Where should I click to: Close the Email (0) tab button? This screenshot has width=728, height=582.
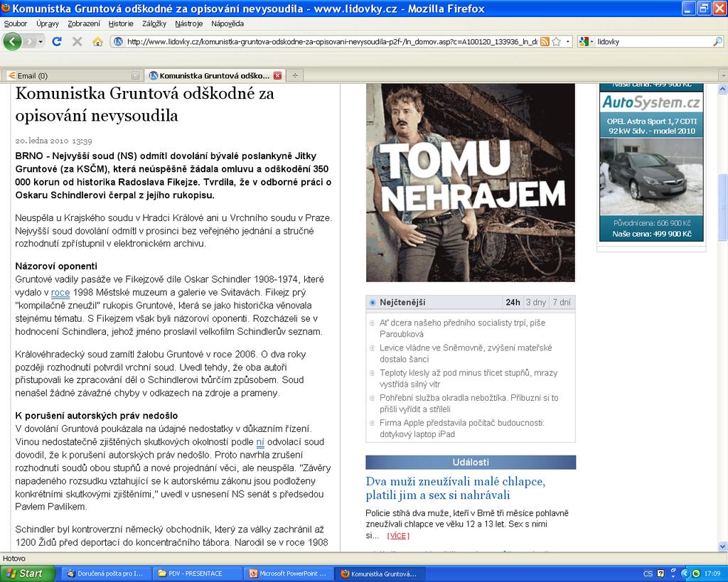[135, 75]
